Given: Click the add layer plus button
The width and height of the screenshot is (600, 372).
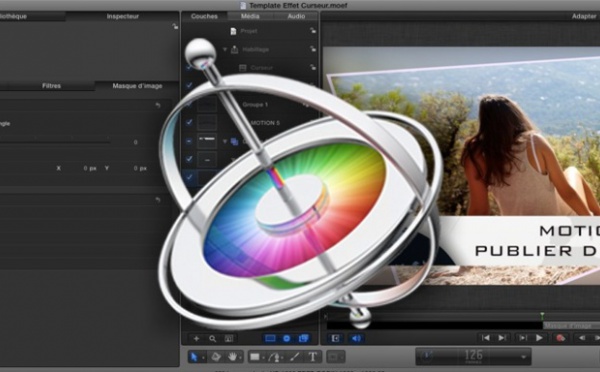Looking at the screenshot, I should click(196, 338).
